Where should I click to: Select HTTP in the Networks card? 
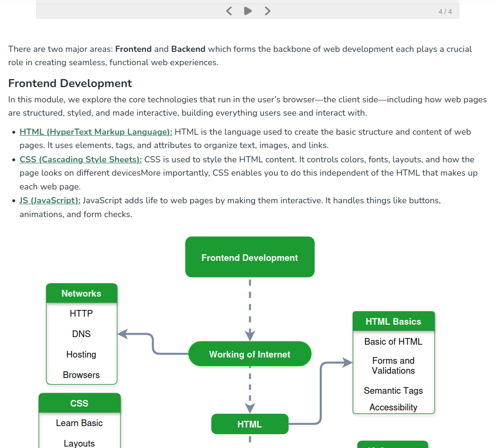click(x=81, y=314)
